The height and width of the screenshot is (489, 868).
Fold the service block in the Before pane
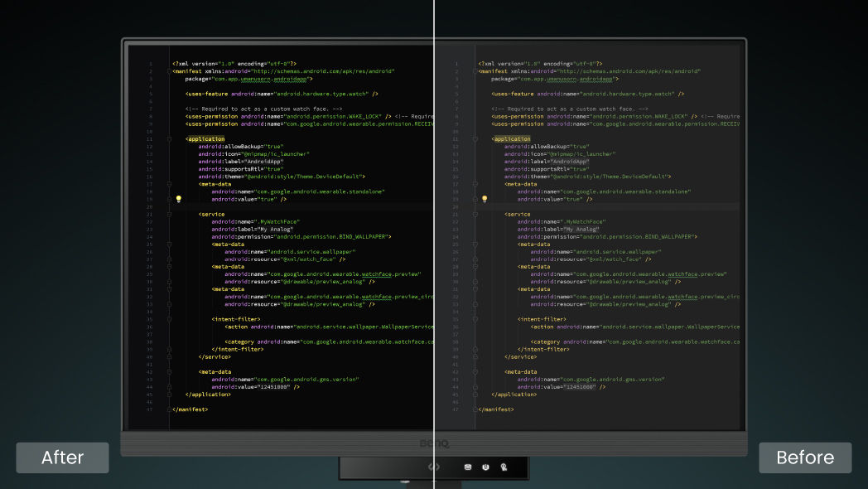(x=475, y=215)
